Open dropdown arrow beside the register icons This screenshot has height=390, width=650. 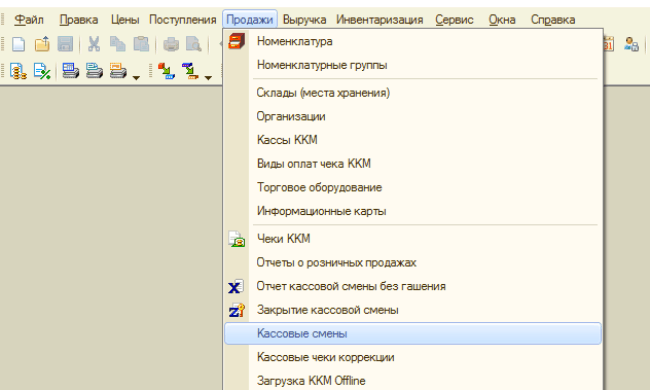pyautogui.click(x=136, y=78)
